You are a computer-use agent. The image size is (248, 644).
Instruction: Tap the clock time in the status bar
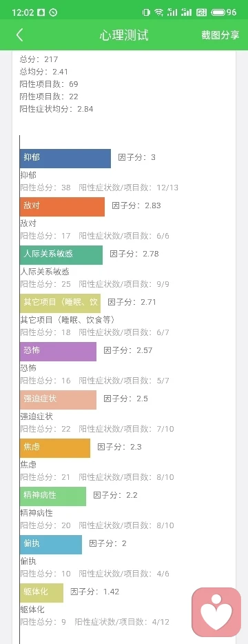click(x=23, y=12)
